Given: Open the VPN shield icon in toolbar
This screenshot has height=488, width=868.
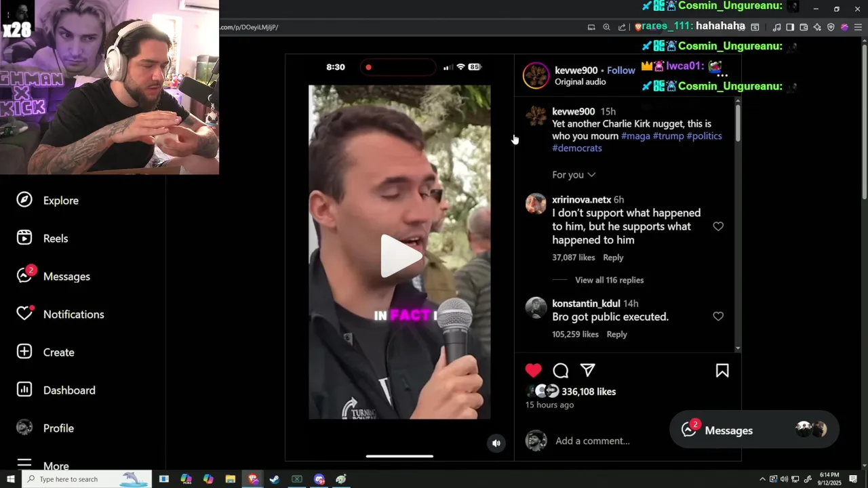Looking at the screenshot, I should coord(831,27).
